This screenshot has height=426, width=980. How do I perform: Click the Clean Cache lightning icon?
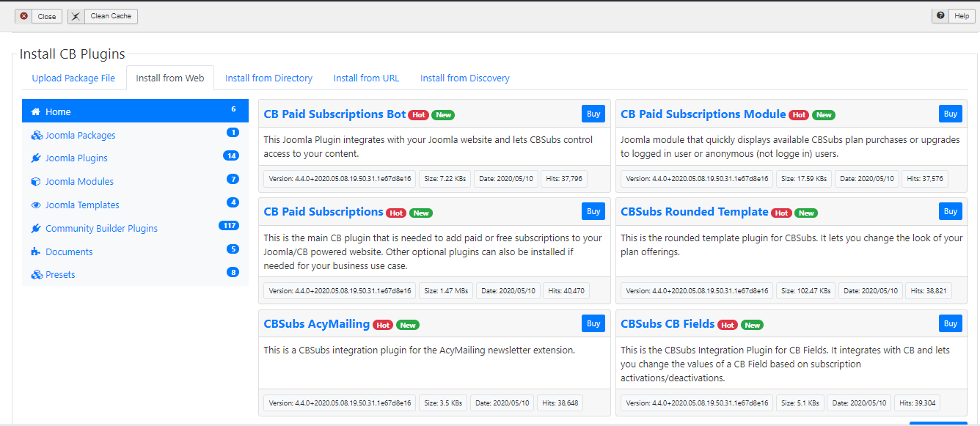[x=77, y=16]
